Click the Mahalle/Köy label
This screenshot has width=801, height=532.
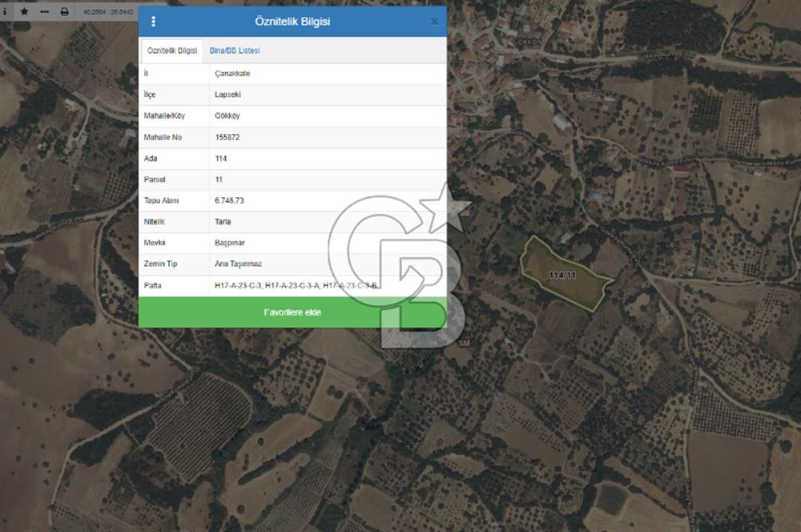[x=164, y=116]
